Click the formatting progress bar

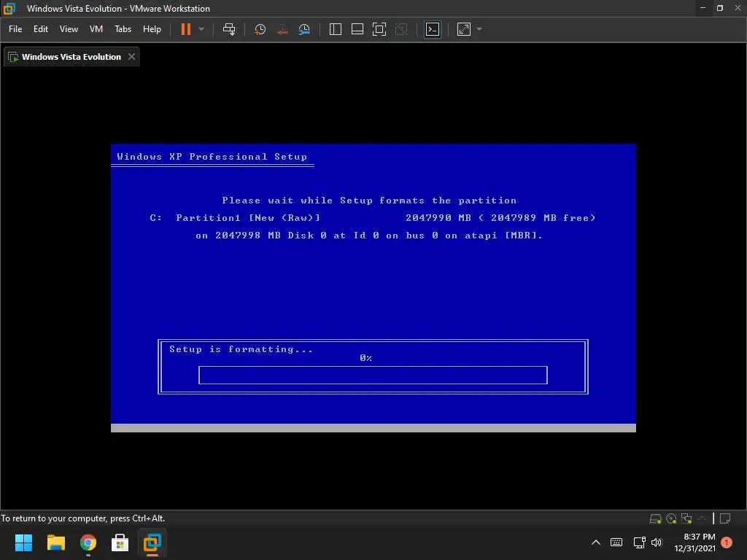click(x=373, y=376)
